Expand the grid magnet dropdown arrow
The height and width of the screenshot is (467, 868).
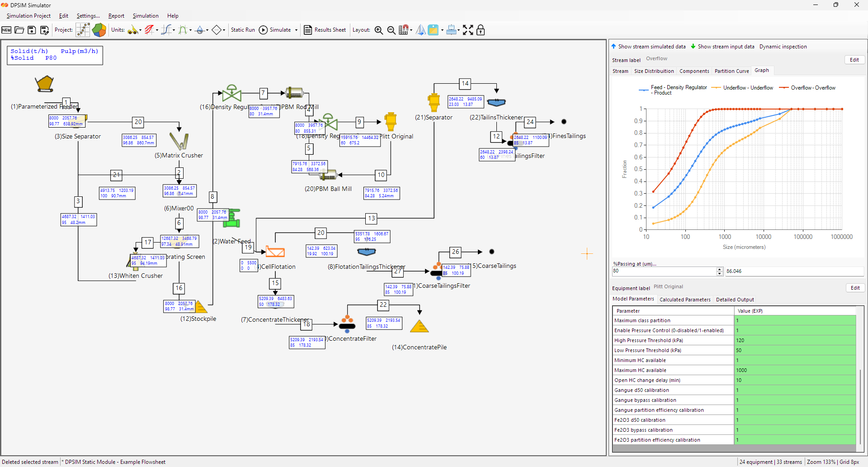411,30
